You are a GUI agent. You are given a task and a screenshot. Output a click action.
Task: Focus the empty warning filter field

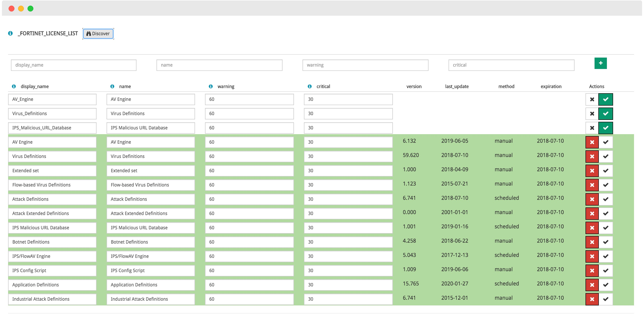coord(365,65)
